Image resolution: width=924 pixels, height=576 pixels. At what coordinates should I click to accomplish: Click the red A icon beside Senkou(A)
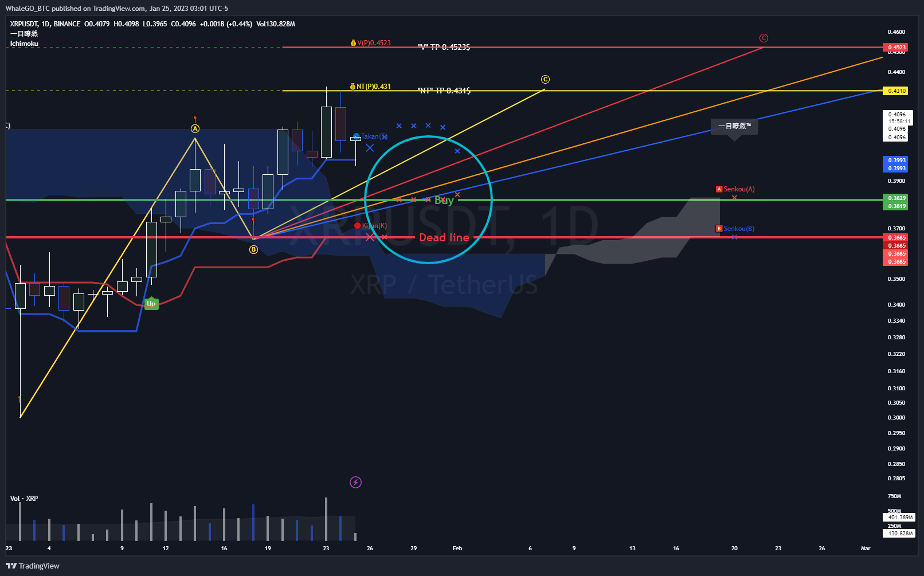(x=719, y=189)
